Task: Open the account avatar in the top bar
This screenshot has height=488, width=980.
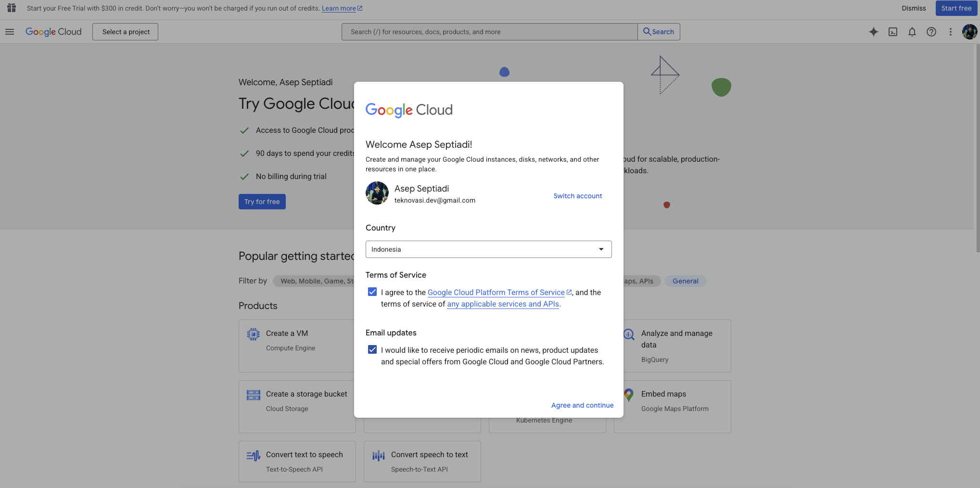Action: click(x=969, y=32)
